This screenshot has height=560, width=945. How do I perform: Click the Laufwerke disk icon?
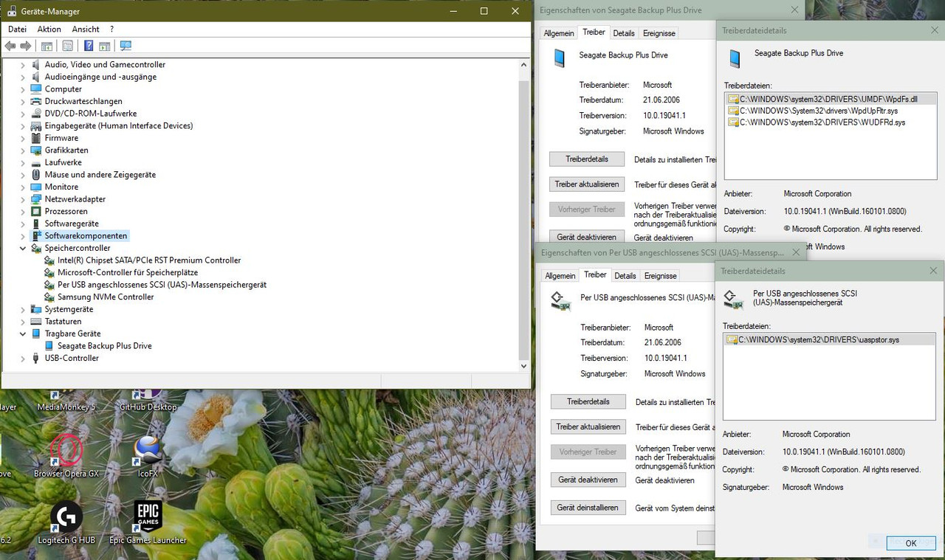35,162
